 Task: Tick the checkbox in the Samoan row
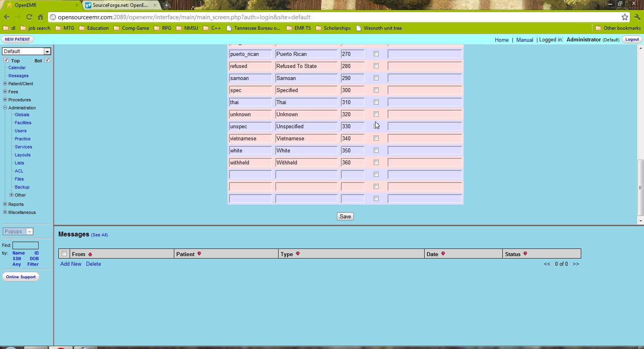[376, 78]
